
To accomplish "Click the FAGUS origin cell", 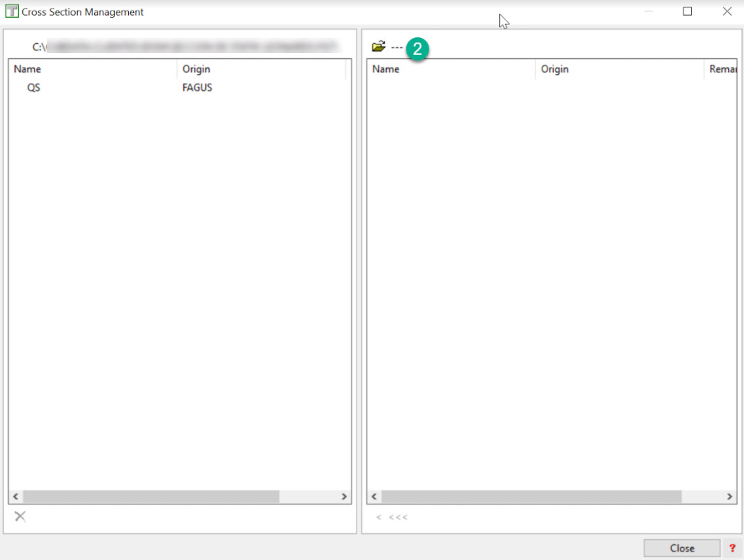I will [x=197, y=88].
